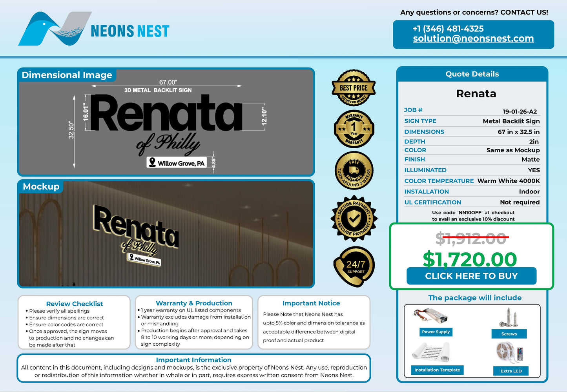Click the 67.00" width dimension label
This screenshot has height=392, width=567.
[x=168, y=82]
